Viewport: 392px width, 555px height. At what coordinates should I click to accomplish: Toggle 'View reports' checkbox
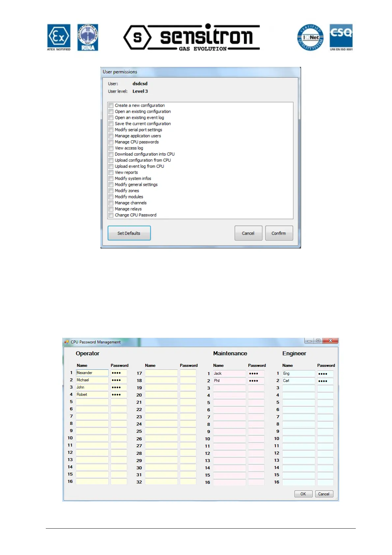111,173
